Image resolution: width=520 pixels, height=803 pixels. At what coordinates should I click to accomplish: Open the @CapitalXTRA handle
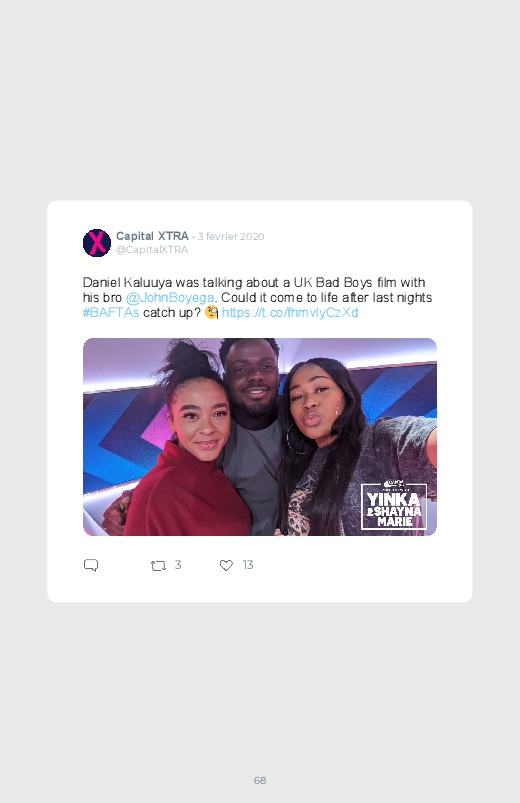[x=152, y=249]
